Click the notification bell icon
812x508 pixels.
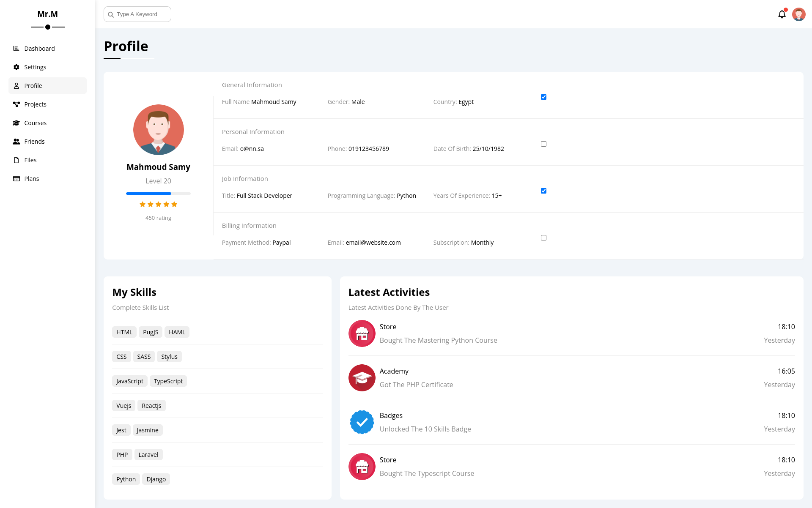[x=782, y=14]
